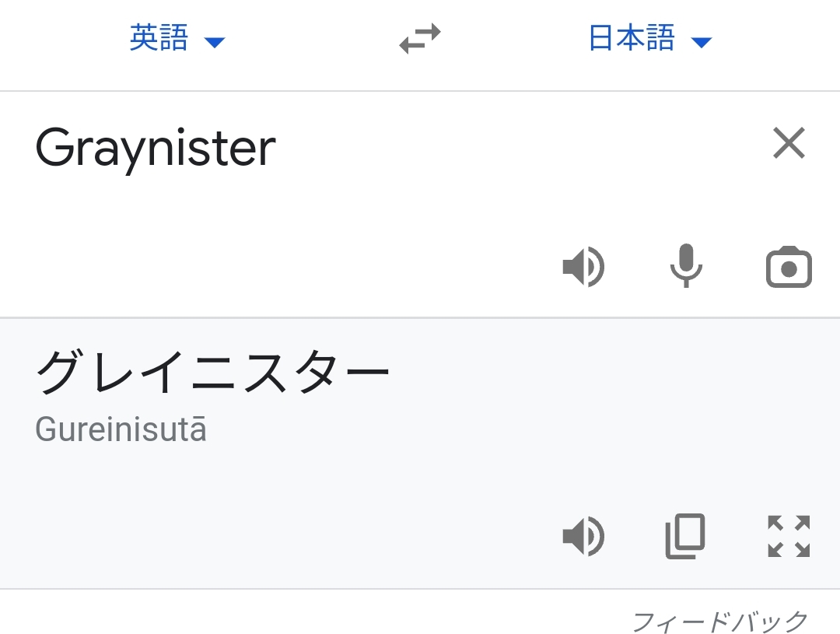The height and width of the screenshot is (634, 840).
Task: Swap the source and target languages
Action: point(420,39)
